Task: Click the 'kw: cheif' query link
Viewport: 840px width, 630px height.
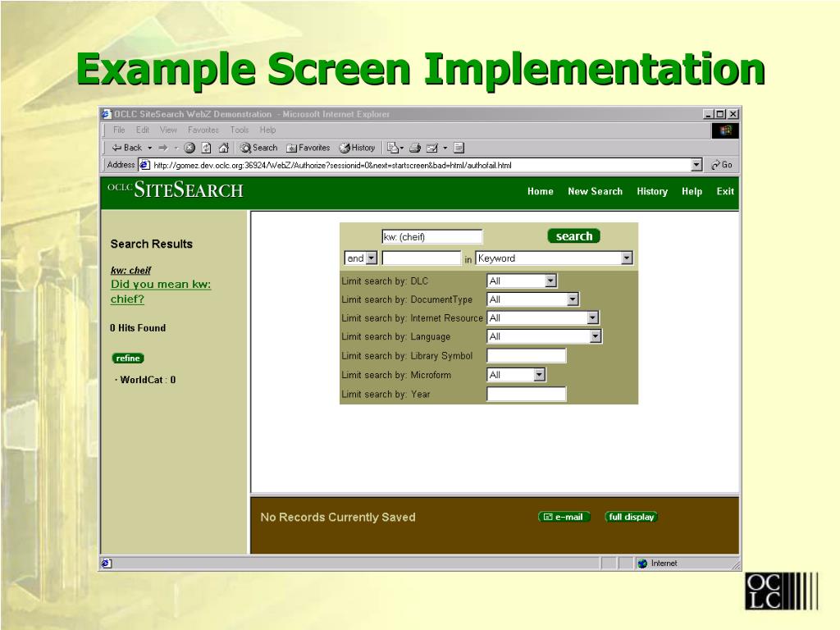Action: [x=130, y=271]
